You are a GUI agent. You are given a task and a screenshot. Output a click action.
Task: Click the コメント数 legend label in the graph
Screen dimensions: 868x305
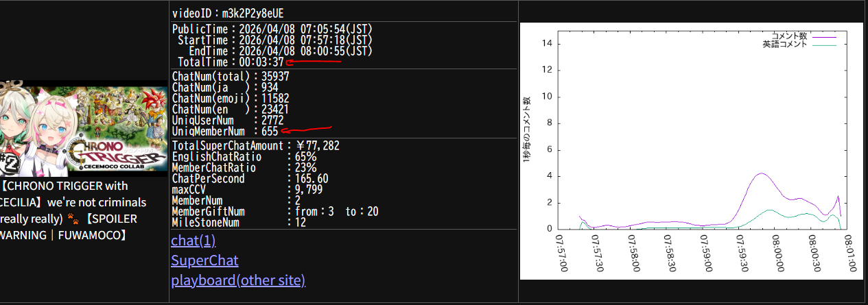[789, 35]
